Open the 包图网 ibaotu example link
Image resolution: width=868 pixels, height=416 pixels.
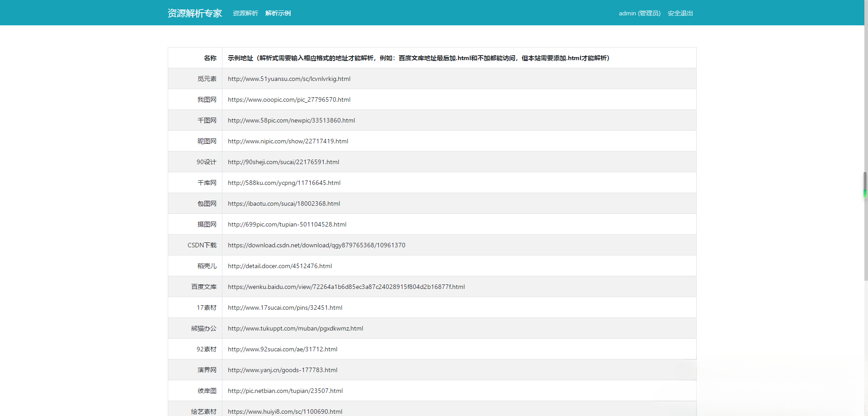[x=284, y=203]
